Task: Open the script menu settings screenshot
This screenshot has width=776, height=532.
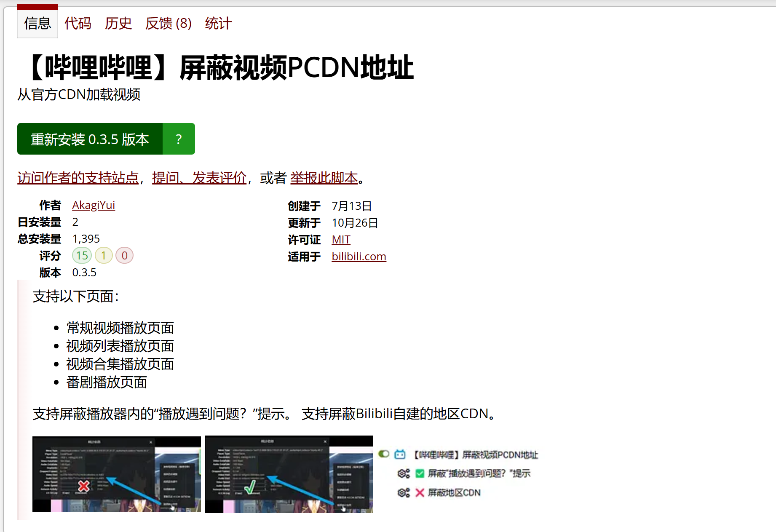Action: [x=458, y=473]
